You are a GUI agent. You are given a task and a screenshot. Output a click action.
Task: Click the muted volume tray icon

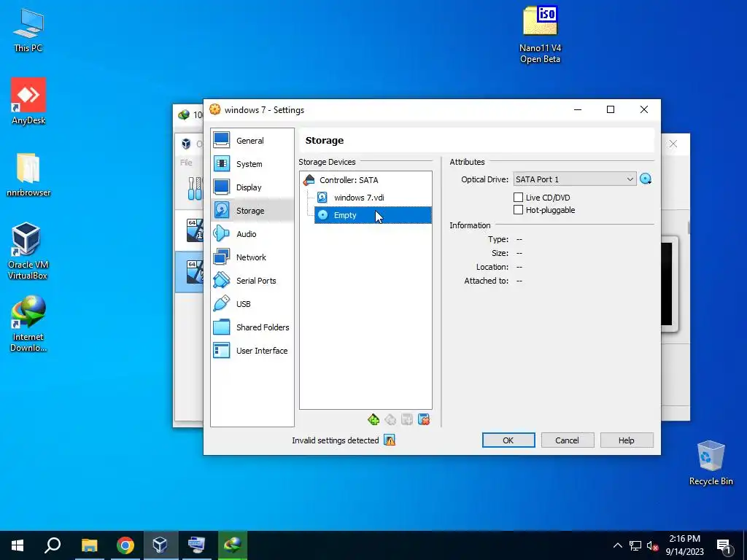pyautogui.click(x=652, y=545)
